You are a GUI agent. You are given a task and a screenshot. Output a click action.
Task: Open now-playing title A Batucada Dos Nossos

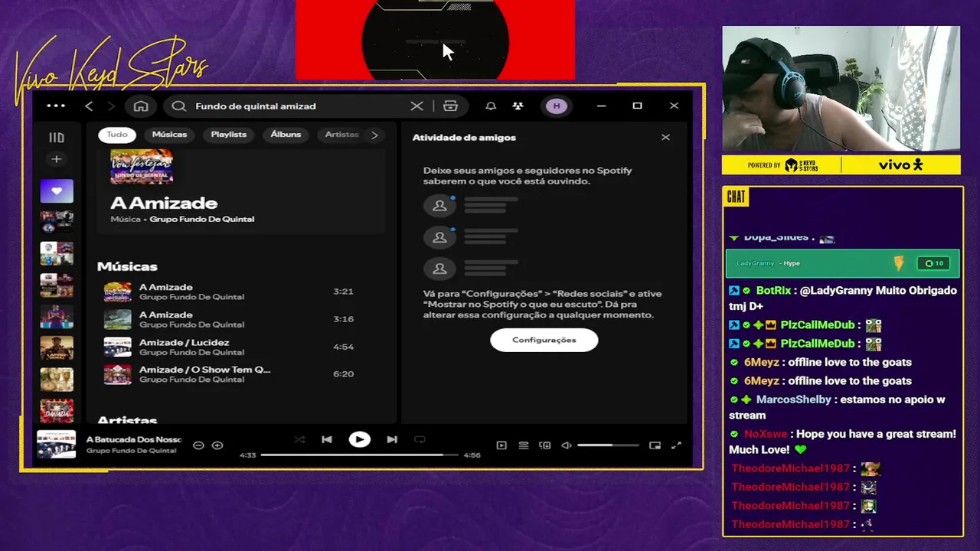coord(134,439)
